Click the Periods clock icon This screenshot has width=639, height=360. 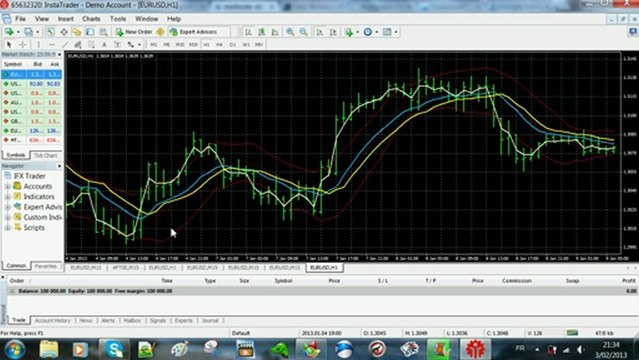(x=368, y=32)
